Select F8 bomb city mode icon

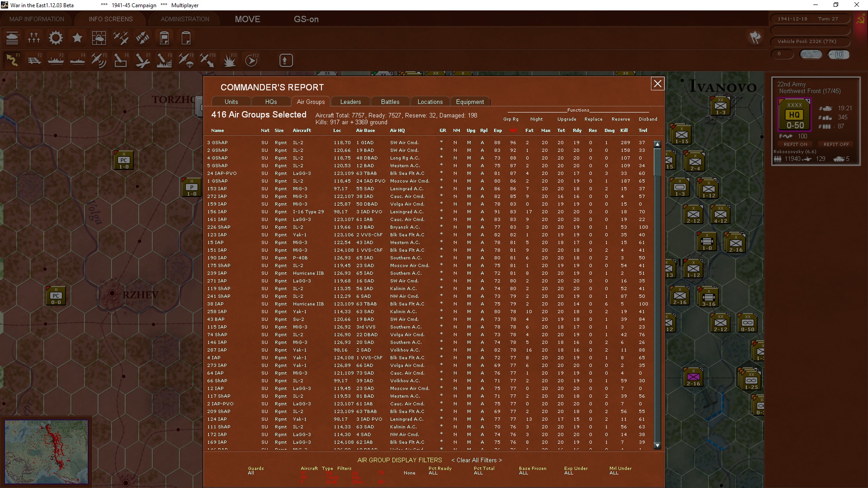tap(164, 60)
